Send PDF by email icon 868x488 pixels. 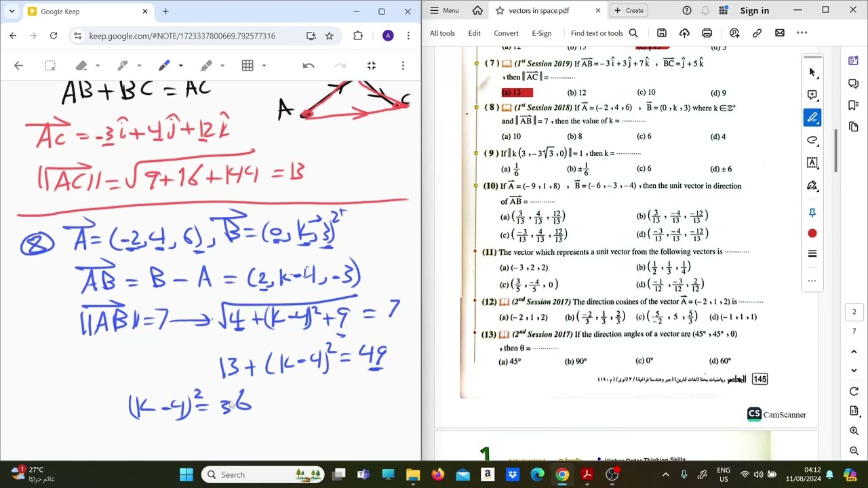(780, 33)
